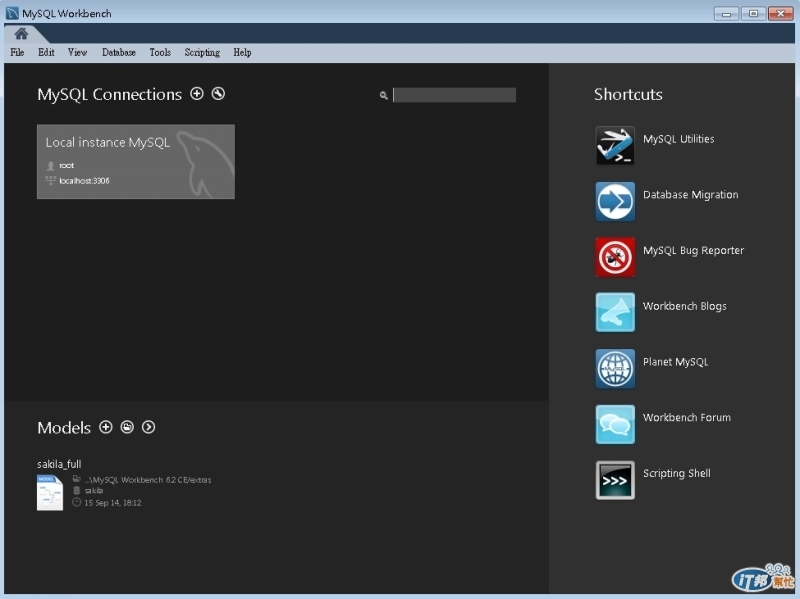This screenshot has width=800, height=599.
Task: Open the Home tab icon
Action: 21,34
